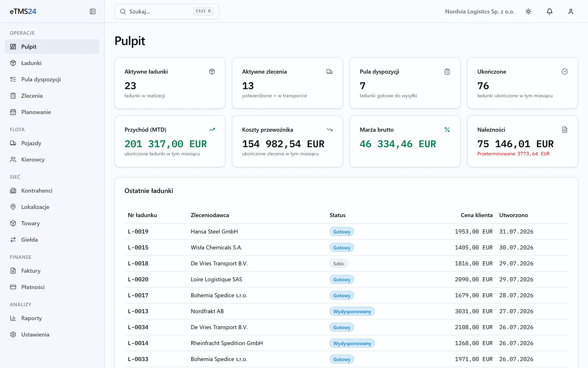Image resolution: width=588 pixels, height=368 pixels.
Task: Click the truck icon on Aktywne zlecenia
Action: pos(330,72)
